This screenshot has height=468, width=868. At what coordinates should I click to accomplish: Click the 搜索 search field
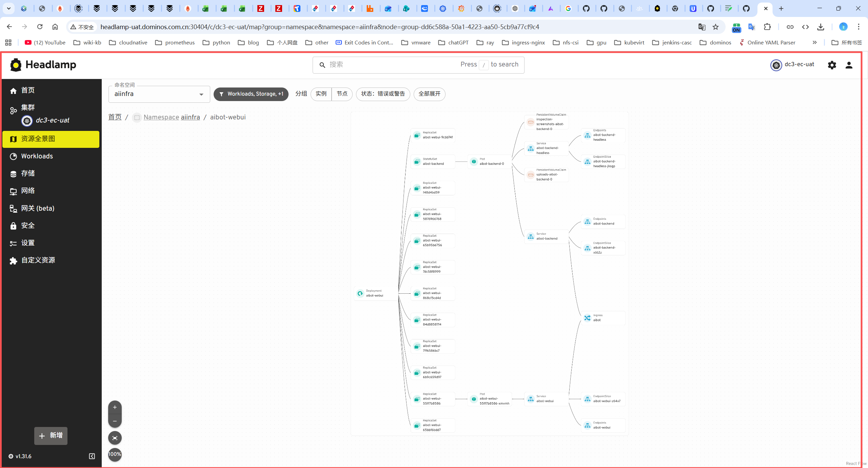(418, 65)
